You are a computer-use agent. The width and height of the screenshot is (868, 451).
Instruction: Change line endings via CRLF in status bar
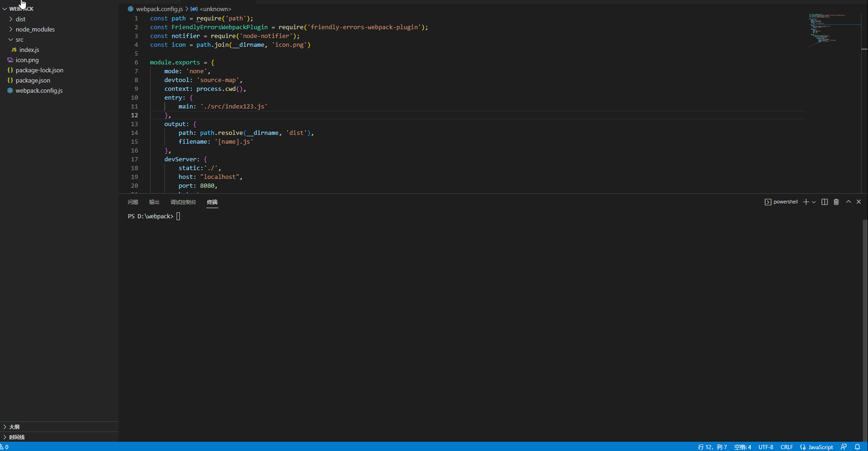[787, 447]
